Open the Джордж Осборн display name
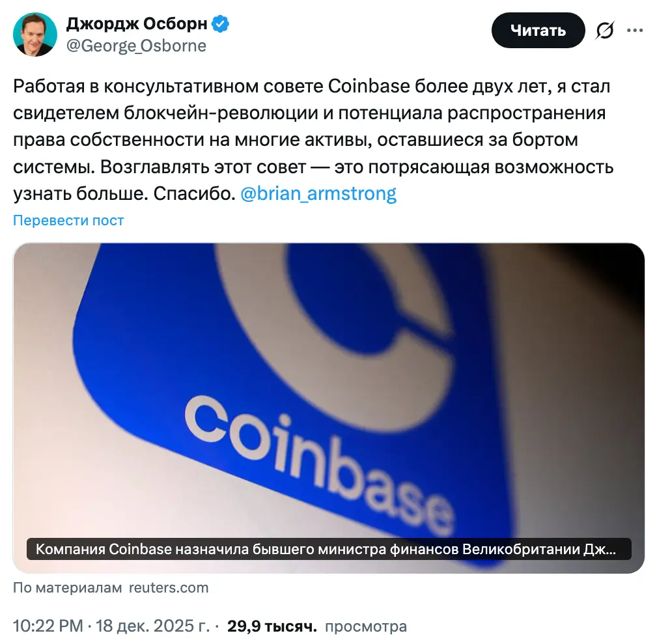This screenshot has height=644, width=657. 137,24
